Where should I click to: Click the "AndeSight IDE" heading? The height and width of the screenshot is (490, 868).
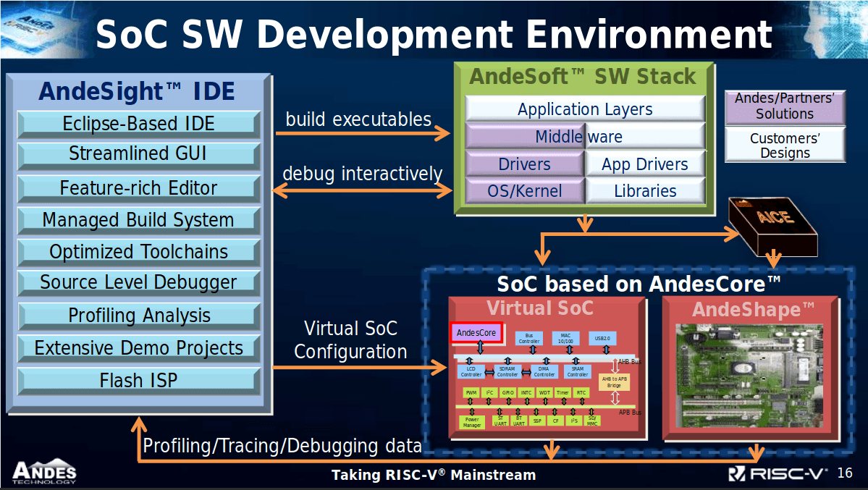click(138, 91)
